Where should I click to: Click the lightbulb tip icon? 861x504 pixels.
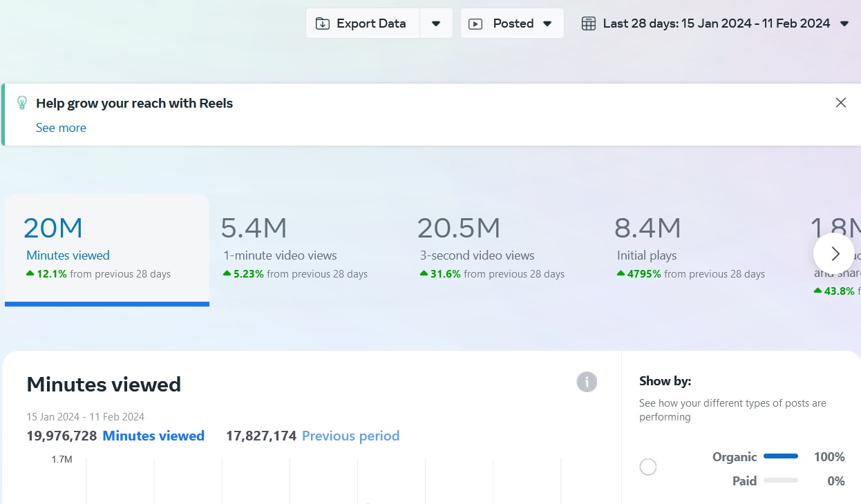(22, 104)
